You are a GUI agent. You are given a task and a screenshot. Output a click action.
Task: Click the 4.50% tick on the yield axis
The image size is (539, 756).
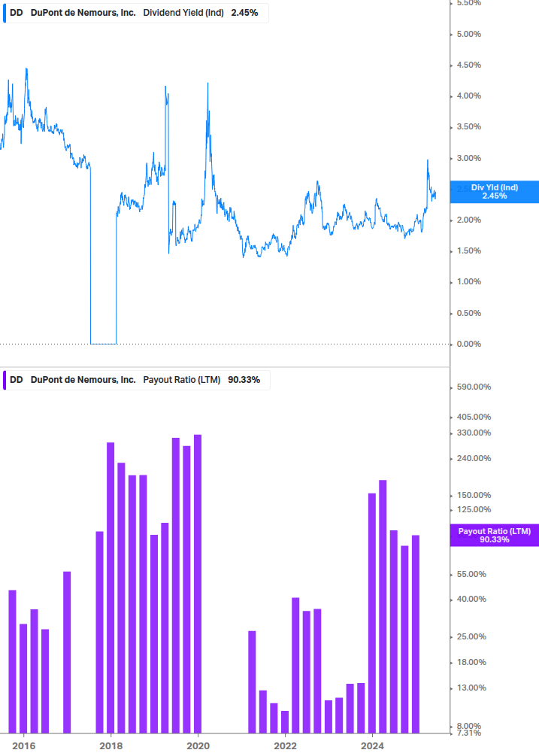pyautogui.click(x=468, y=65)
